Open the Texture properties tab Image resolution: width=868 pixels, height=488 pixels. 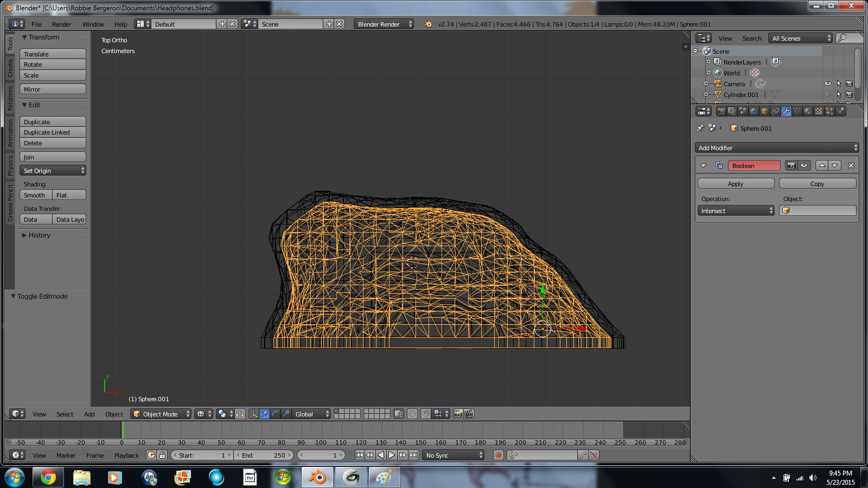click(x=819, y=111)
